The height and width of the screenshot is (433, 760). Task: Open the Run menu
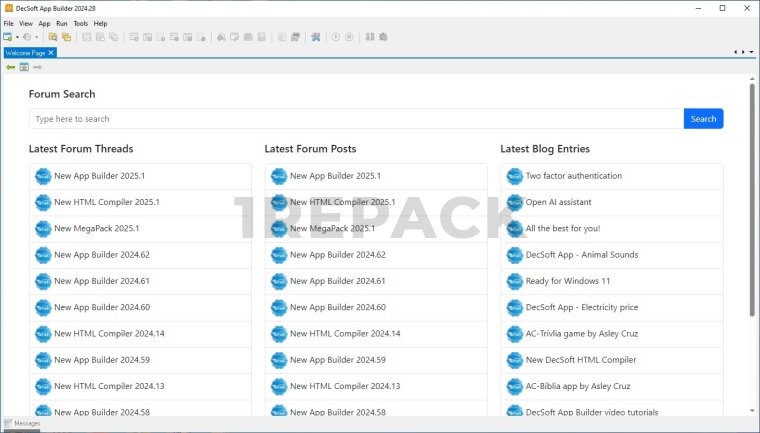[x=62, y=23]
